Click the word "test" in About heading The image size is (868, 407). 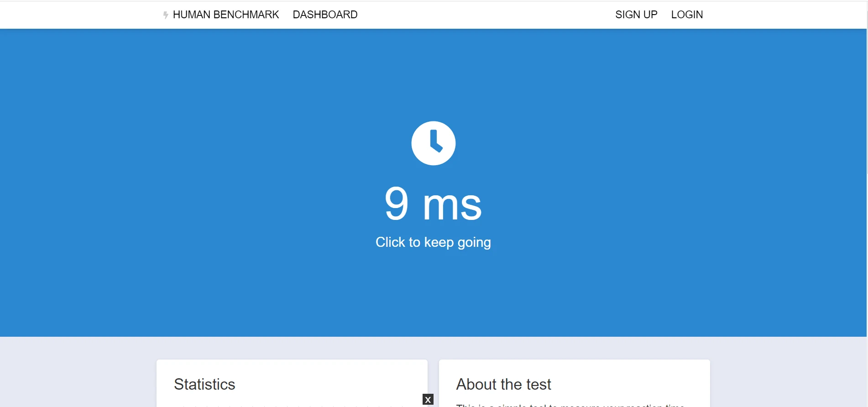(x=539, y=384)
